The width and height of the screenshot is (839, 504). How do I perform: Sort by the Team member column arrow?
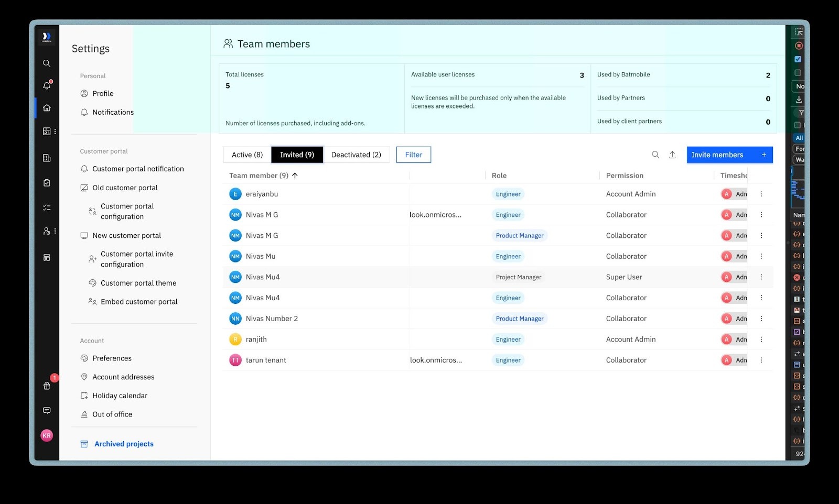(x=295, y=176)
